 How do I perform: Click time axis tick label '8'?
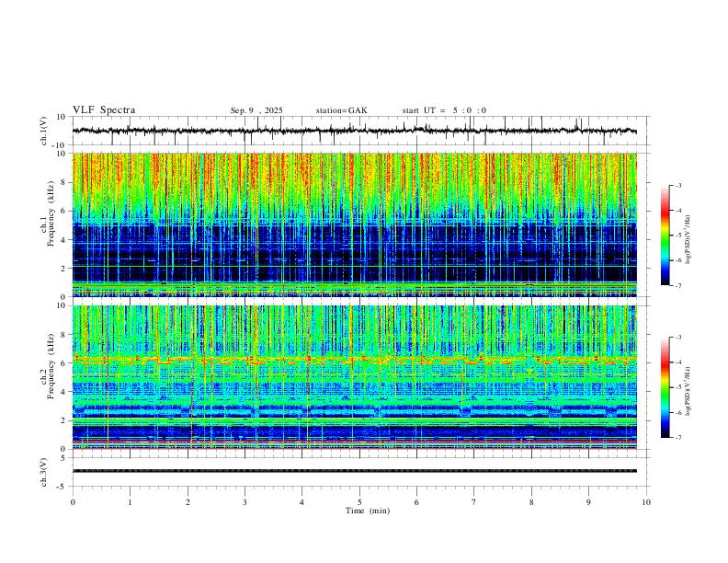tap(531, 502)
